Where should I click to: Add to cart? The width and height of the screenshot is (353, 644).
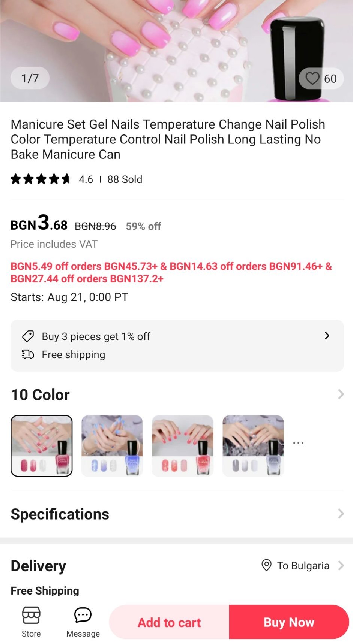[169, 622]
